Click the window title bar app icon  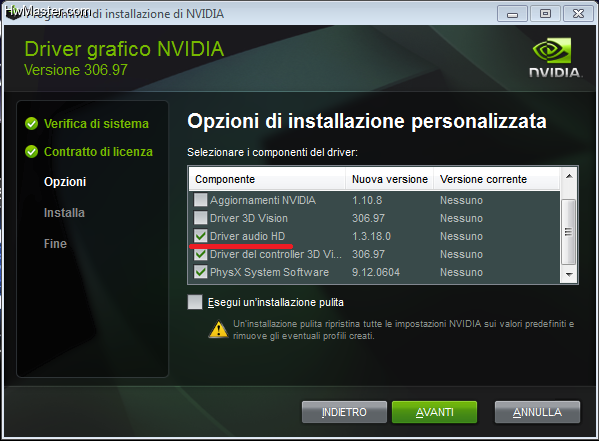coord(13,13)
